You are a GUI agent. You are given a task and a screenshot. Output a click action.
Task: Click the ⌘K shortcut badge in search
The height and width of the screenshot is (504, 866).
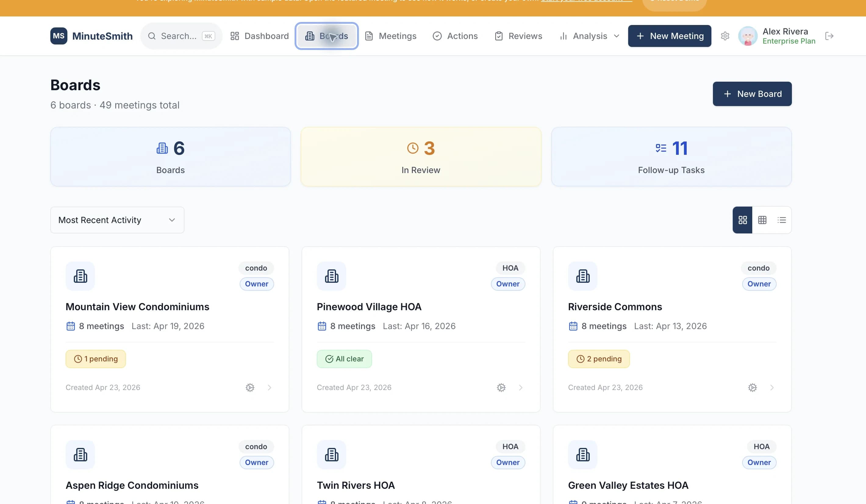pos(208,36)
